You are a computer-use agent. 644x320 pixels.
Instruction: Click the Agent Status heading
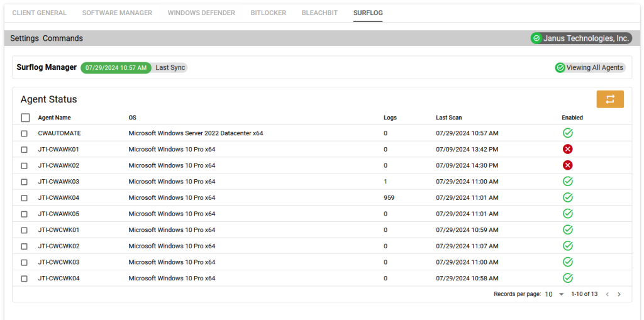pyautogui.click(x=49, y=99)
